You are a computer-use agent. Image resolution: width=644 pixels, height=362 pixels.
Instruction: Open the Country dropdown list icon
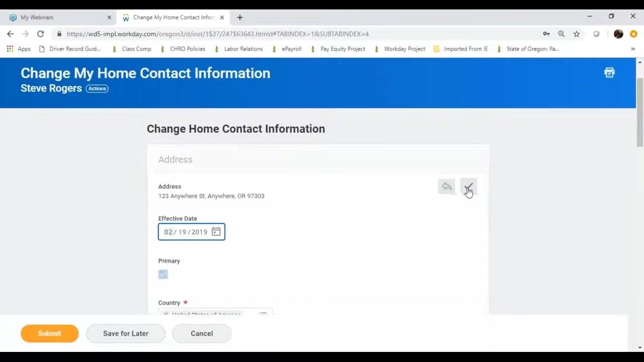coord(263,314)
